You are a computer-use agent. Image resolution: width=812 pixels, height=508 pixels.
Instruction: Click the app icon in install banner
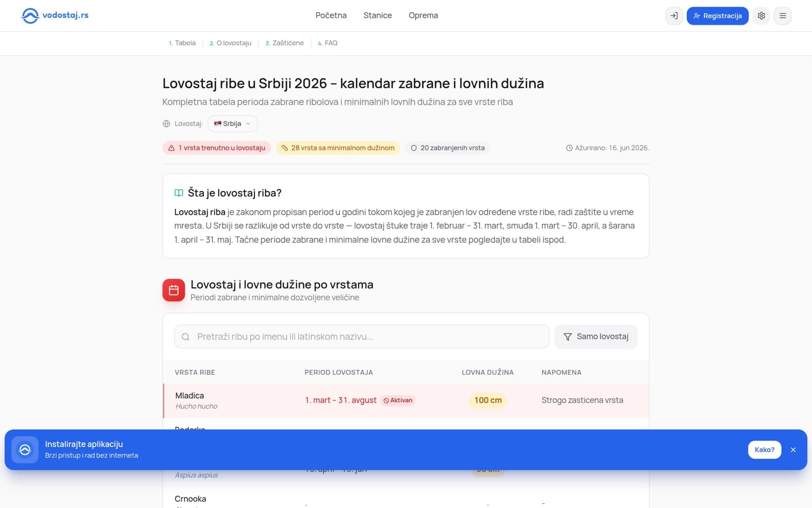coord(25,450)
